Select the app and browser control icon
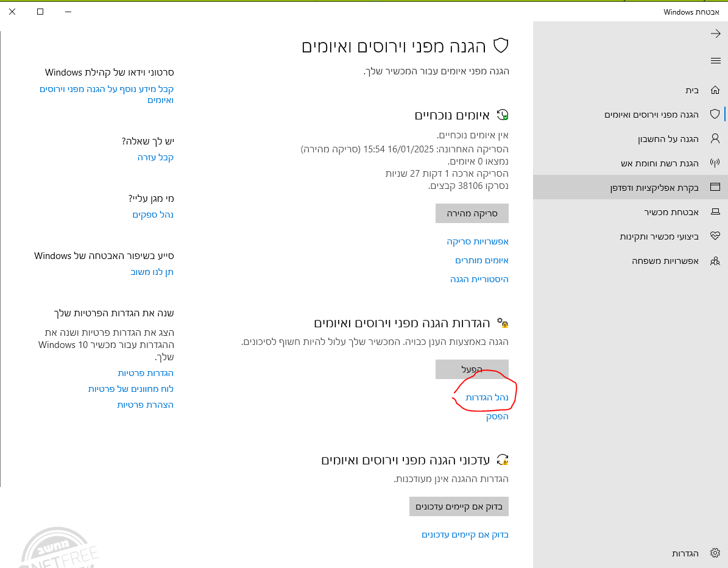 tap(714, 187)
